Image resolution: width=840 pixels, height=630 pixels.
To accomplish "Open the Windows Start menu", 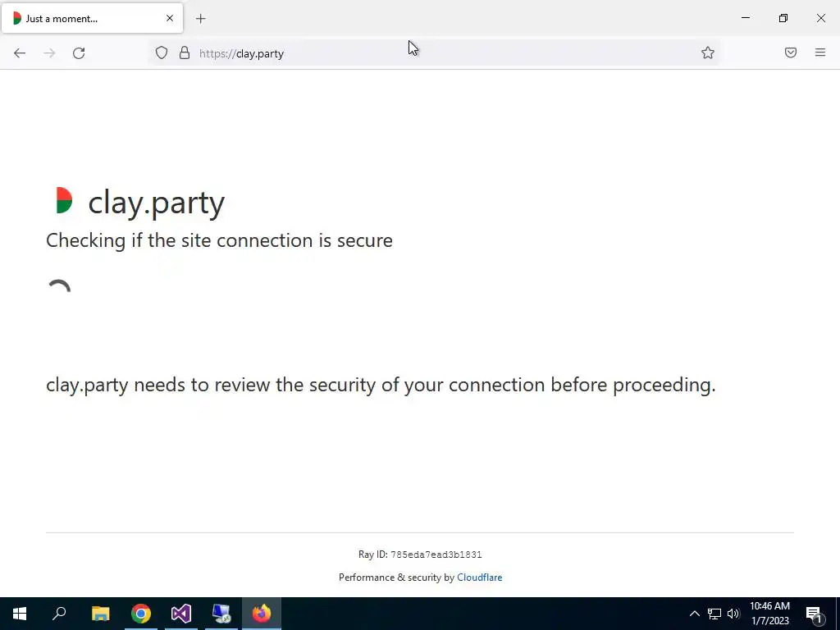I will pyautogui.click(x=20, y=614).
